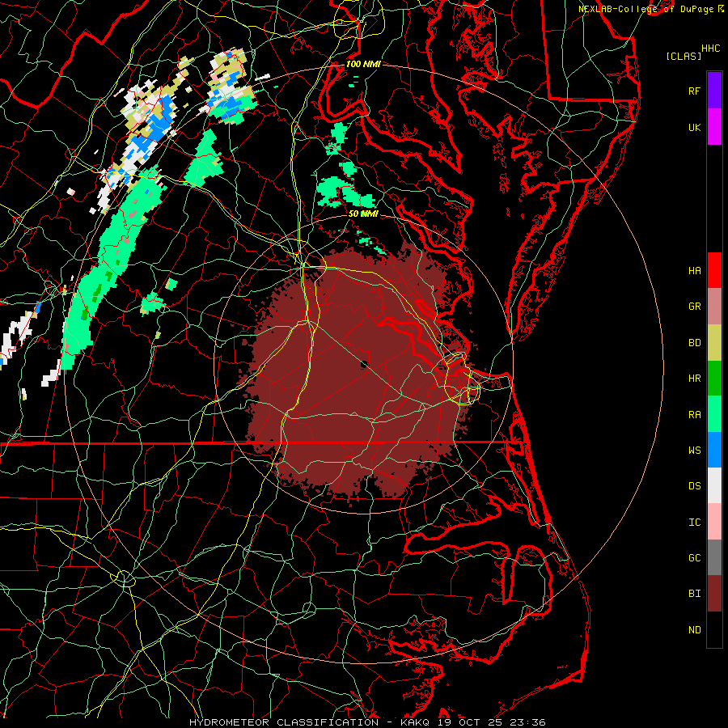Click the IC pink legend swatch
Image resolution: width=728 pixels, height=728 pixels.
[x=714, y=522]
